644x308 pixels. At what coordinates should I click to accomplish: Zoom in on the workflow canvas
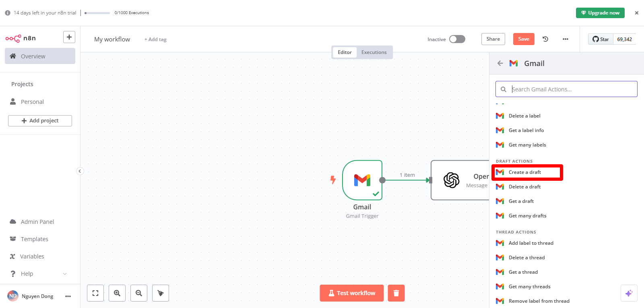(x=117, y=293)
